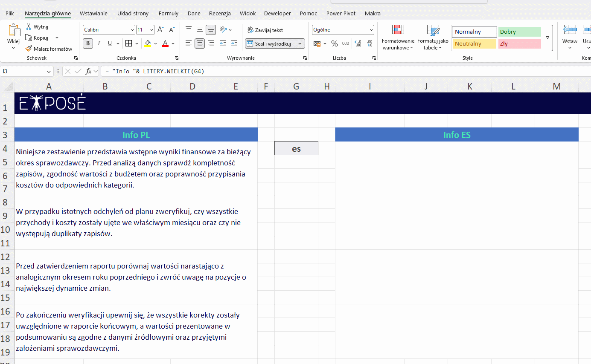Open the Wstawianie ribbon tab

(x=93, y=13)
